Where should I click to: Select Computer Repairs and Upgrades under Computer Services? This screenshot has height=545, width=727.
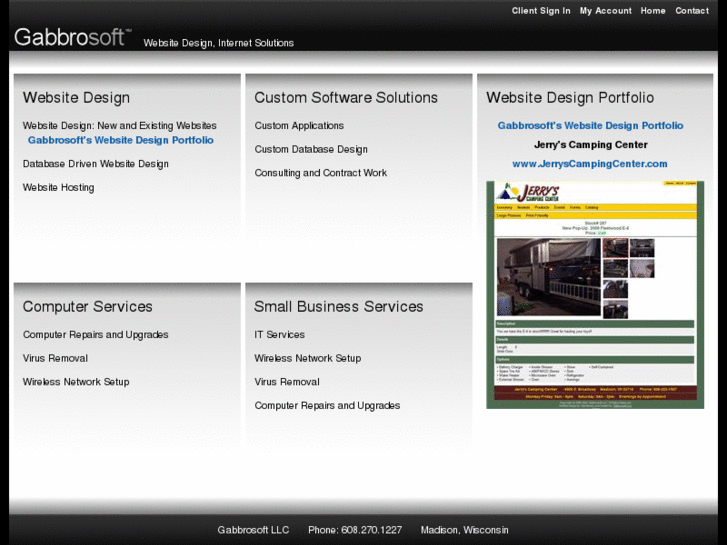click(96, 335)
